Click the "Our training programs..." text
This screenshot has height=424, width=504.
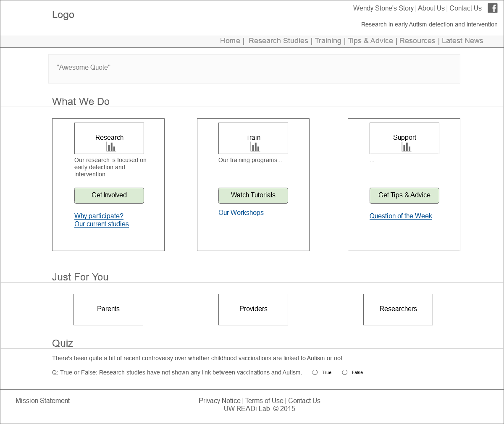tap(250, 160)
